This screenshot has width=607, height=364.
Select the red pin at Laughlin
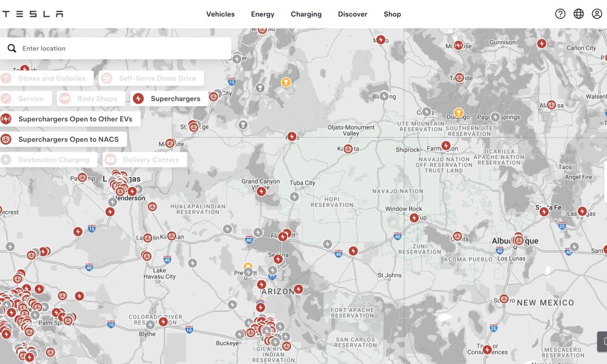[x=148, y=237]
